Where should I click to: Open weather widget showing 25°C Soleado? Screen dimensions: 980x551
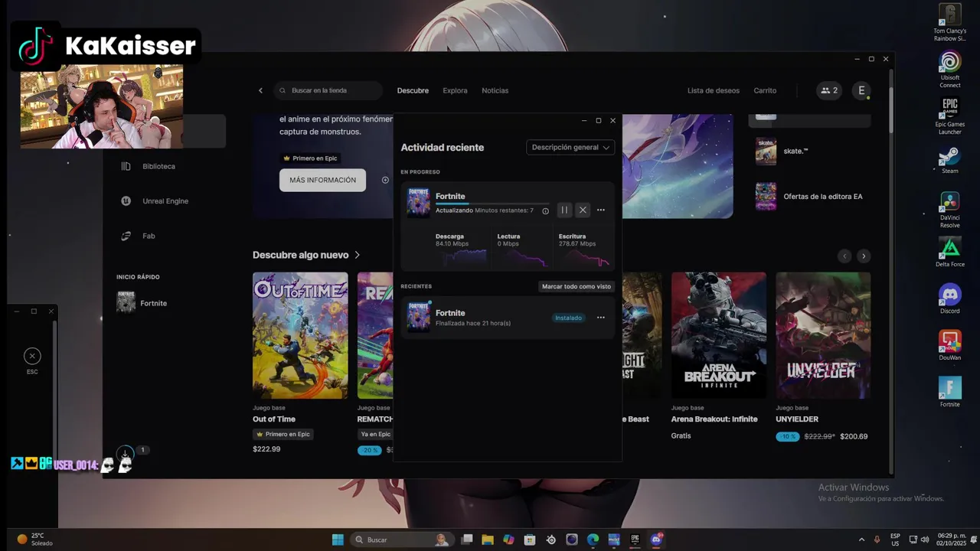pos(35,540)
